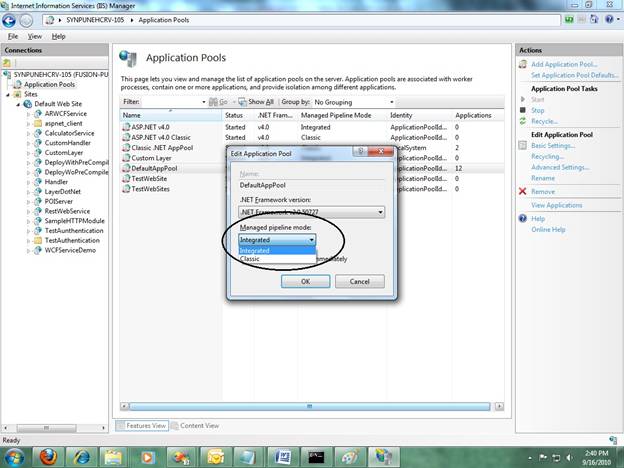The image size is (624, 468).
Task: Click the Stop square icon in Actions
Action: point(523,110)
